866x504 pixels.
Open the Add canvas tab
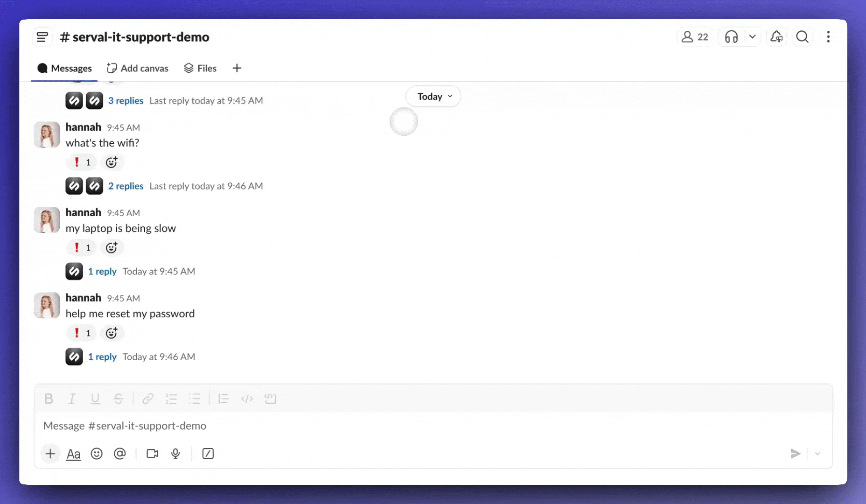coord(137,68)
